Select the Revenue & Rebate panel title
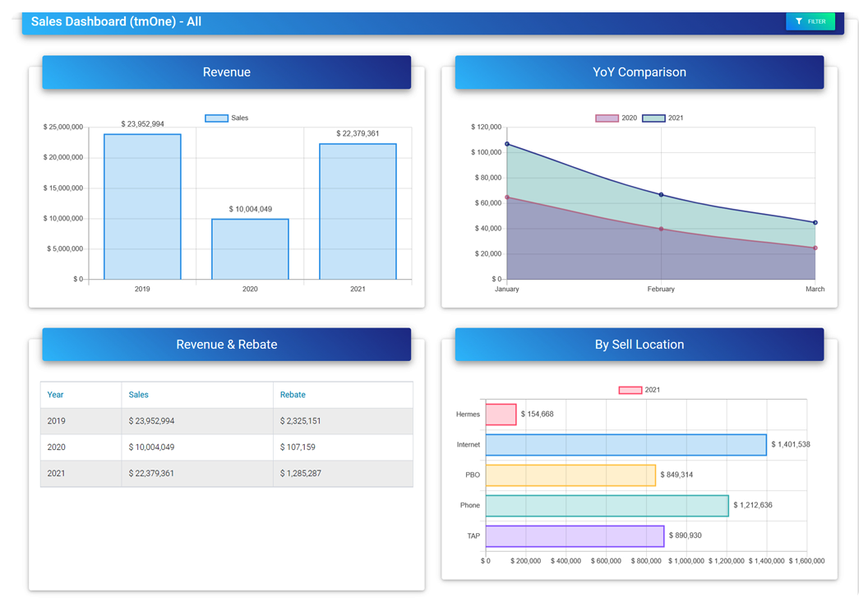This screenshot has height=612, width=868. pyautogui.click(x=227, y=345)
